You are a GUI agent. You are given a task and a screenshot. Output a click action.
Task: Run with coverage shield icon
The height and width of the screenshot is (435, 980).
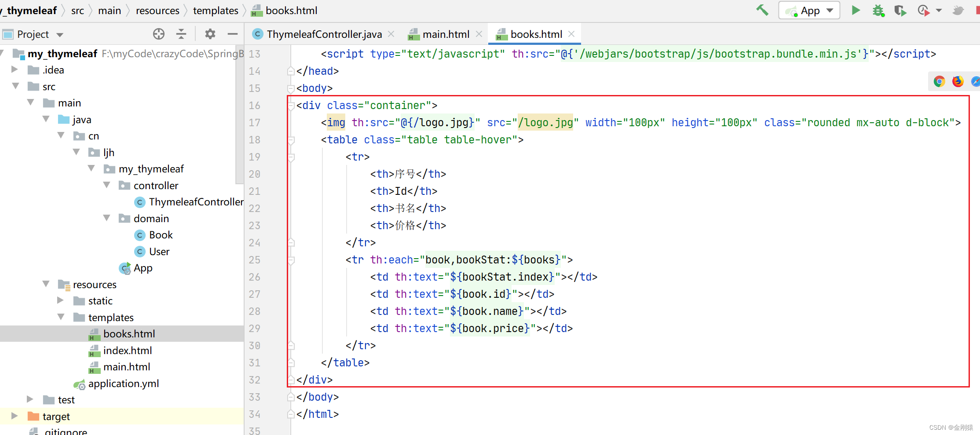[900, 10]
